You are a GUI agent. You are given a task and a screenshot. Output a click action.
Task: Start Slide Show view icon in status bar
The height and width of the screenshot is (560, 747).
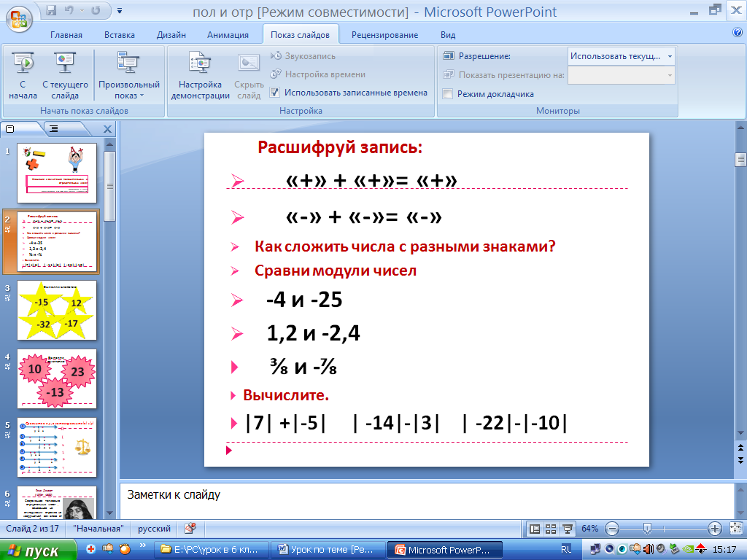click(x=568, y=529)
